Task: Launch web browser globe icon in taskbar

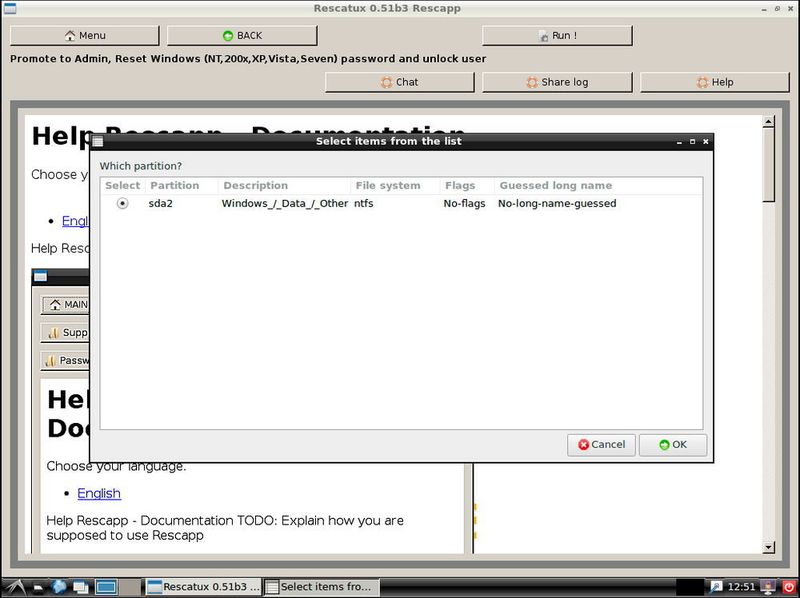Action: (x=59, y=587)
